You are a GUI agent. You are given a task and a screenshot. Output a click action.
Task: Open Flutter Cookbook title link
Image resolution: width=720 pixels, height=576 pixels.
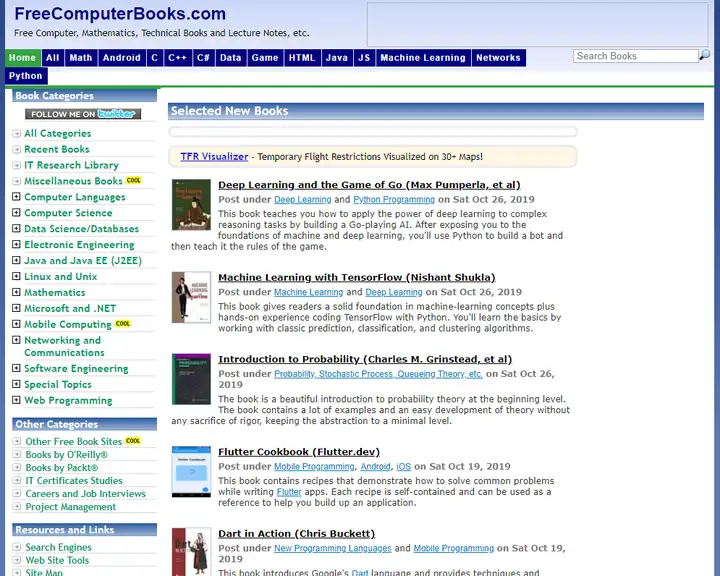pos(299,452)
